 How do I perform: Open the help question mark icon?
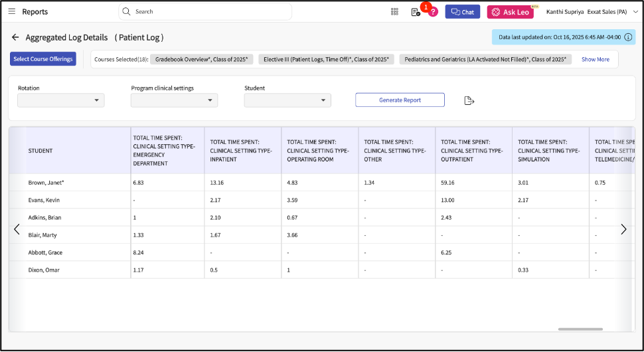tap(433, 12)
